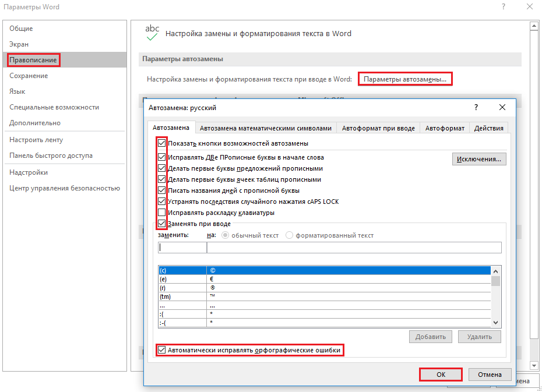Click the abc checkmark proofing icon

click(x=152, y=33)
